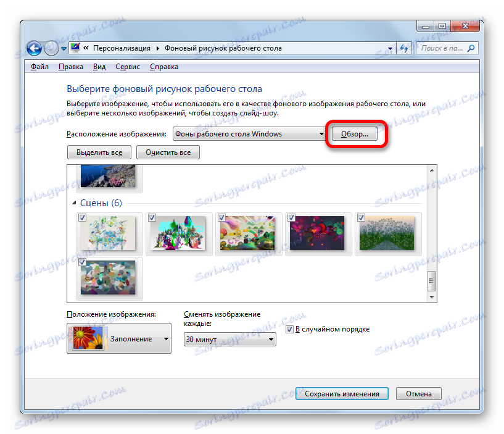Open the Вид menu

pos(99,67)
